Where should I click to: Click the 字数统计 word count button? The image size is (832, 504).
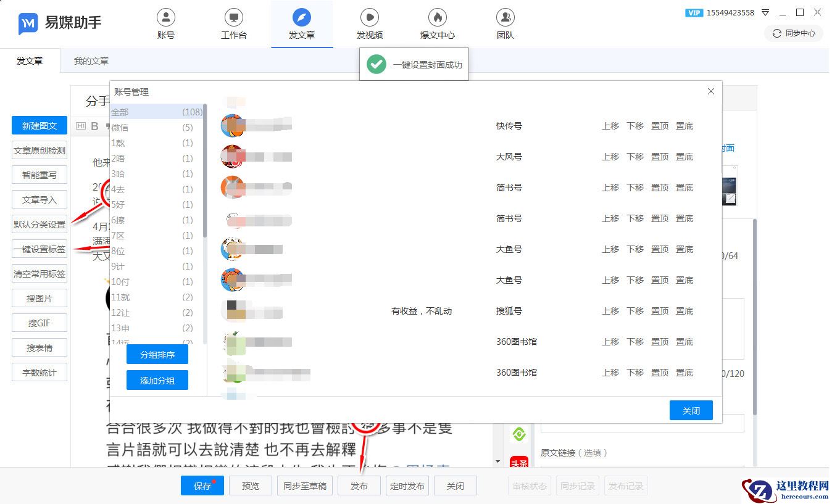pos(40,373)
